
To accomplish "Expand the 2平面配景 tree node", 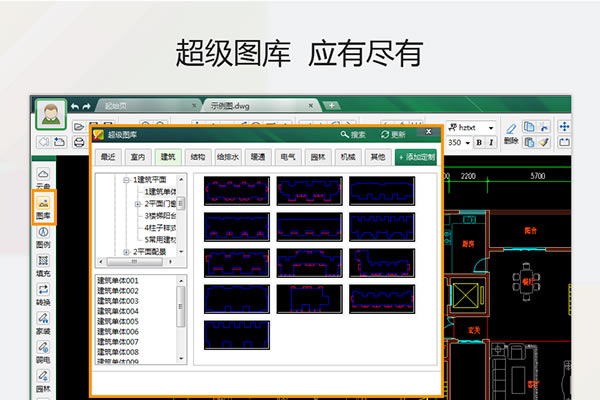I will [x=126, y=252].
